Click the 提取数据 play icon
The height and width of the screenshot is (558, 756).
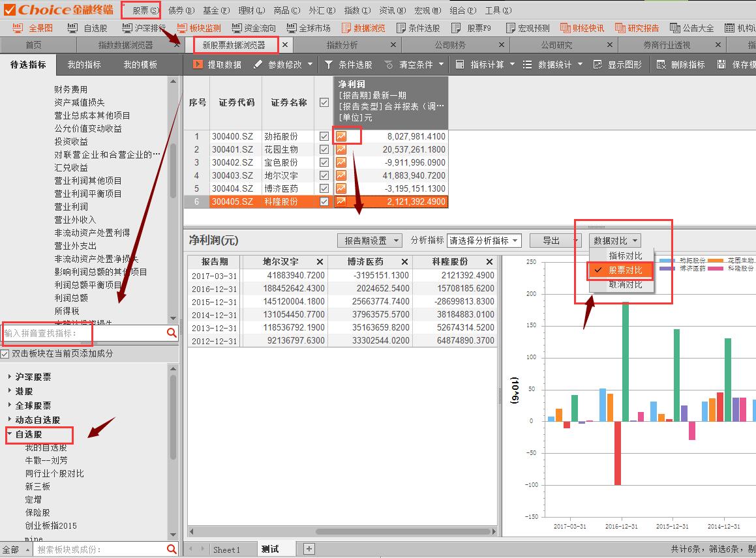coord(198,65)
